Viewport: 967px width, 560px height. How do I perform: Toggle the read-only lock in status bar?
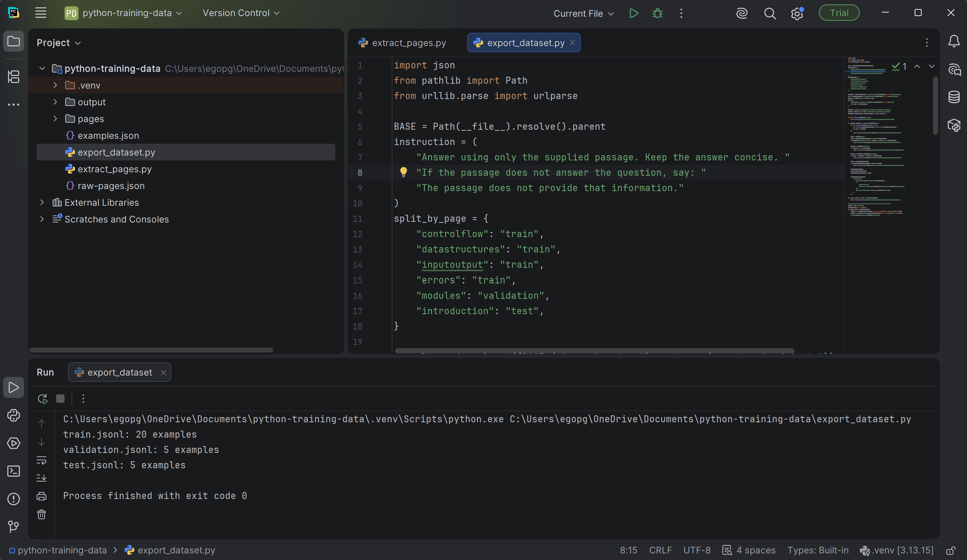tap(951, 550)
